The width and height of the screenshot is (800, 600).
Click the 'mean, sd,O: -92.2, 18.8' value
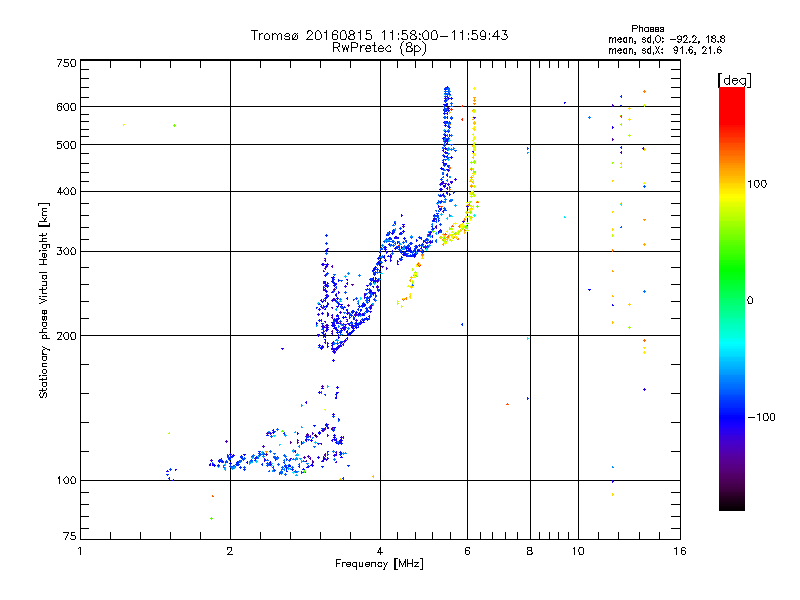click(x=666, y=39)
